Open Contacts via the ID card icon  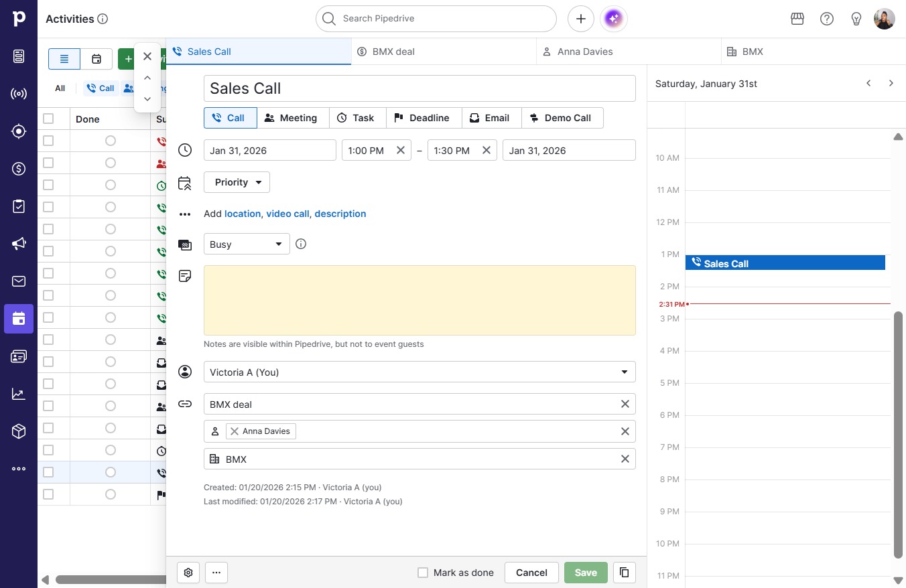pyautogui.click(x=19, y=356)
